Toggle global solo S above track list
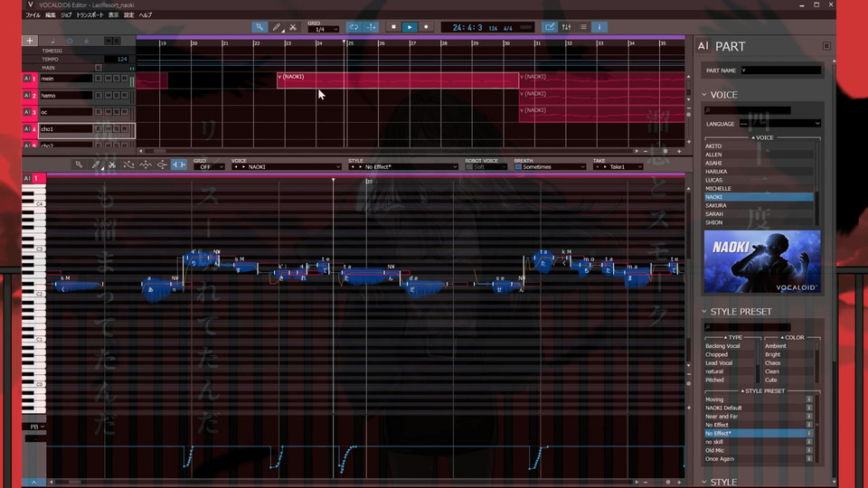Viewport: 868px width, 488px height. (117, 41)
